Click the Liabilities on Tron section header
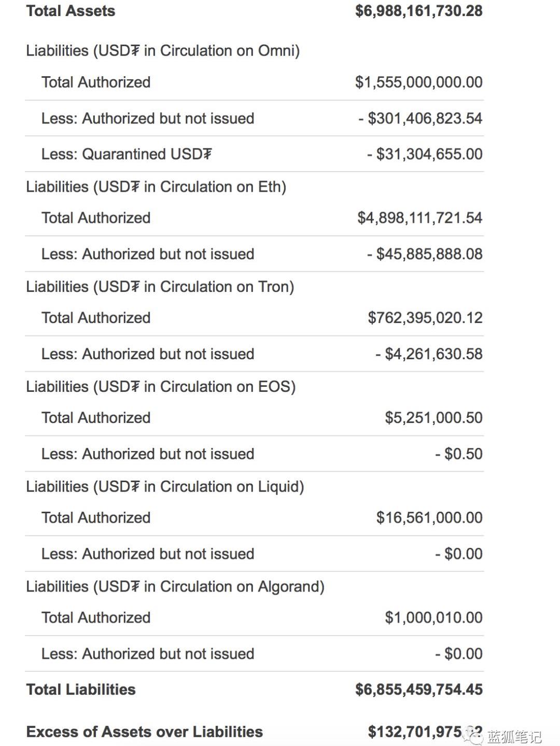Viewport: 560px width, 746px height. [x=160, y=287]
